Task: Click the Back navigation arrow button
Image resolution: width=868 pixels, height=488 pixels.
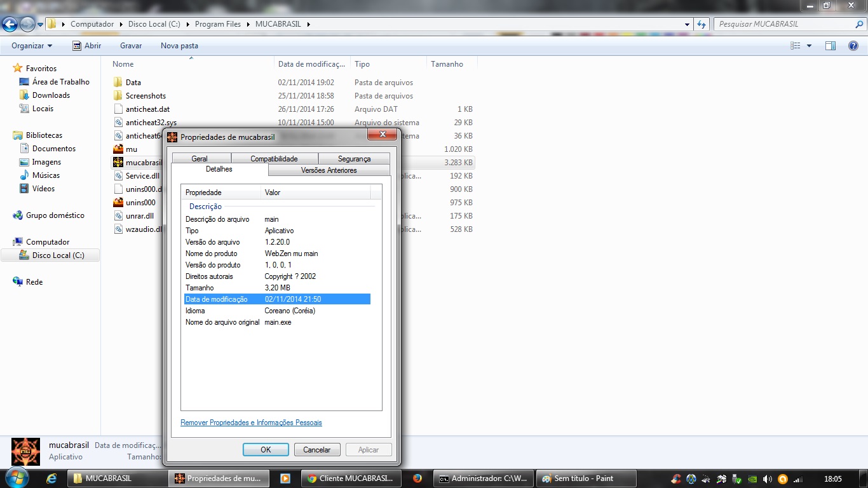Action: 10,24
